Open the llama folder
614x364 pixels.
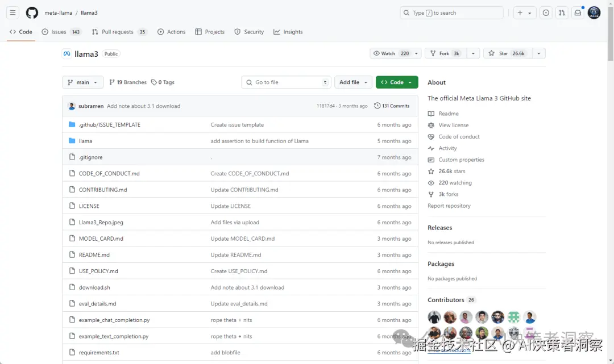(x=85, y=141)
